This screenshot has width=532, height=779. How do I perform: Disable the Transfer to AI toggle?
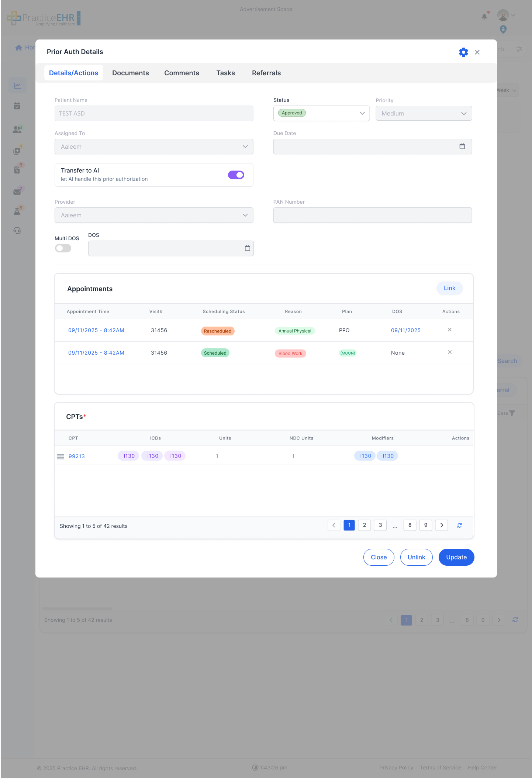(x=236, y=175)
